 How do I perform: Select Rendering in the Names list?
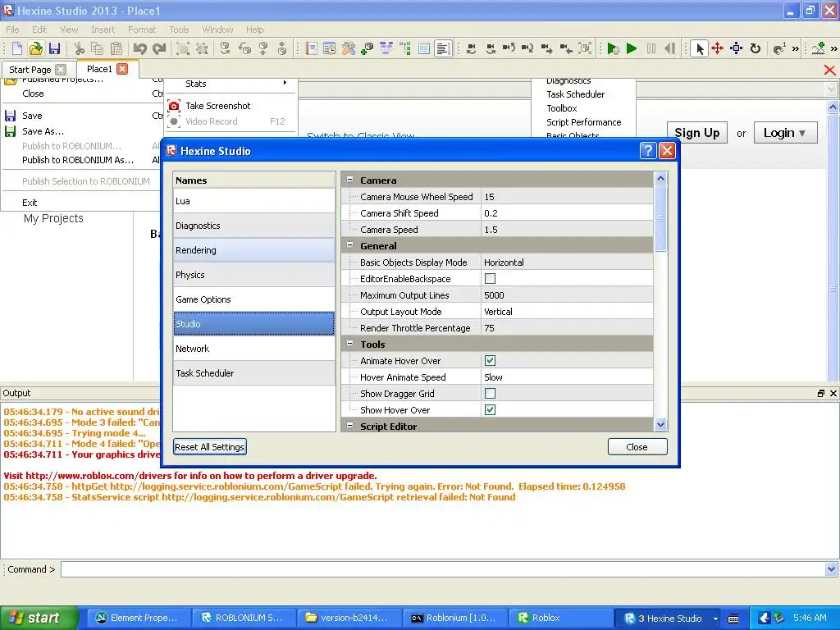pyautogui.click(x=254, y=250)
